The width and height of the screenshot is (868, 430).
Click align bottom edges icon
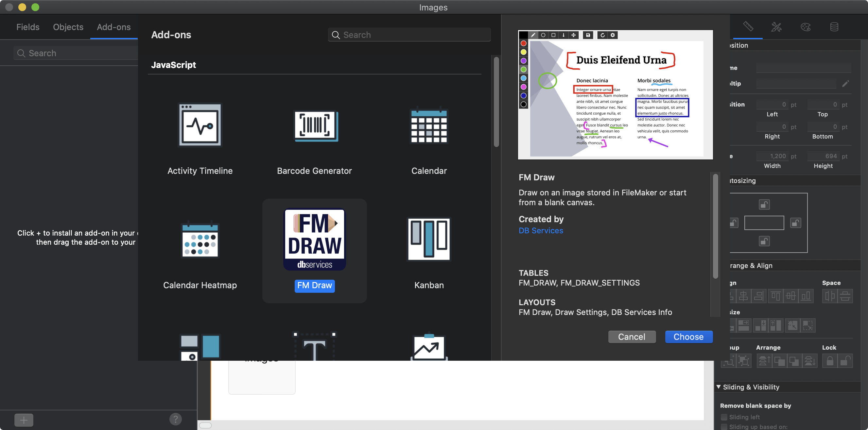(x=806, y=296)
